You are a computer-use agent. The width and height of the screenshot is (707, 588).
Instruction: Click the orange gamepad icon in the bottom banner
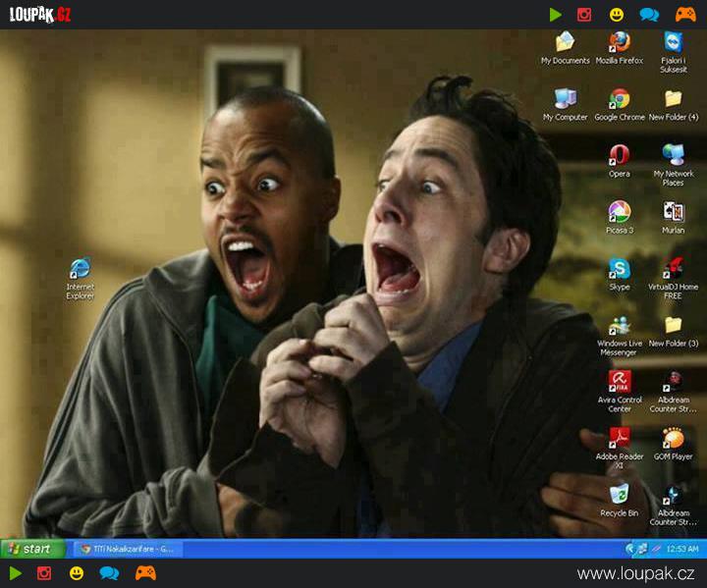(x=145, y=573)
